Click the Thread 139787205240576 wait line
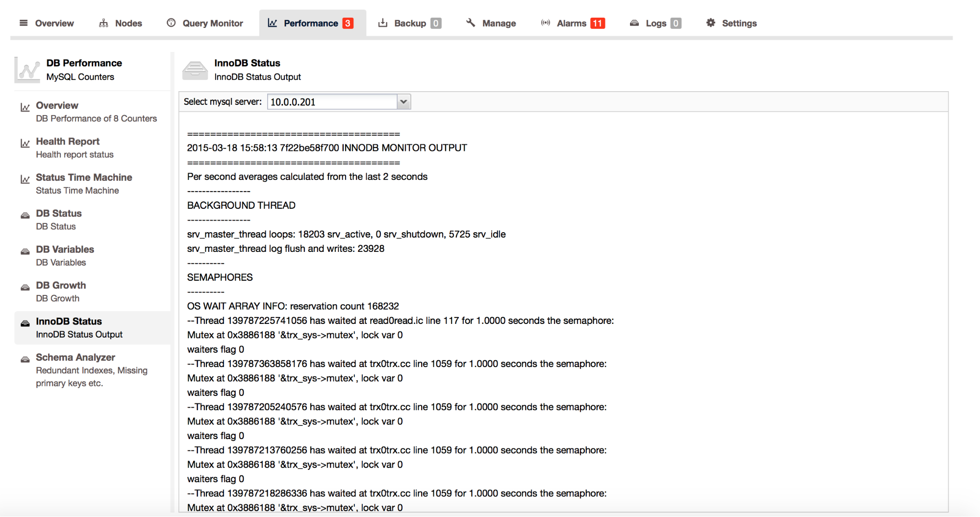Image resolution: width=980 pixels, height=517 pixels. click(397, 407)
